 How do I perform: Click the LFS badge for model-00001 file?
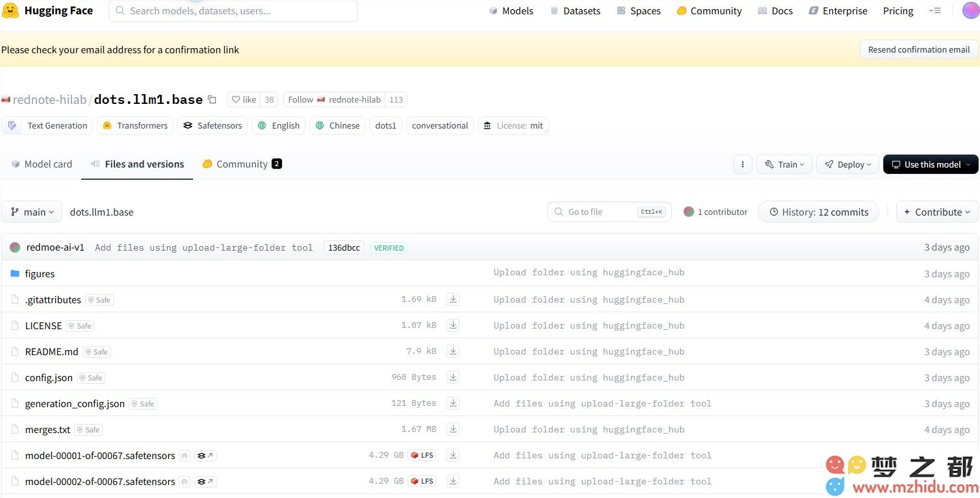coord(422,455)
